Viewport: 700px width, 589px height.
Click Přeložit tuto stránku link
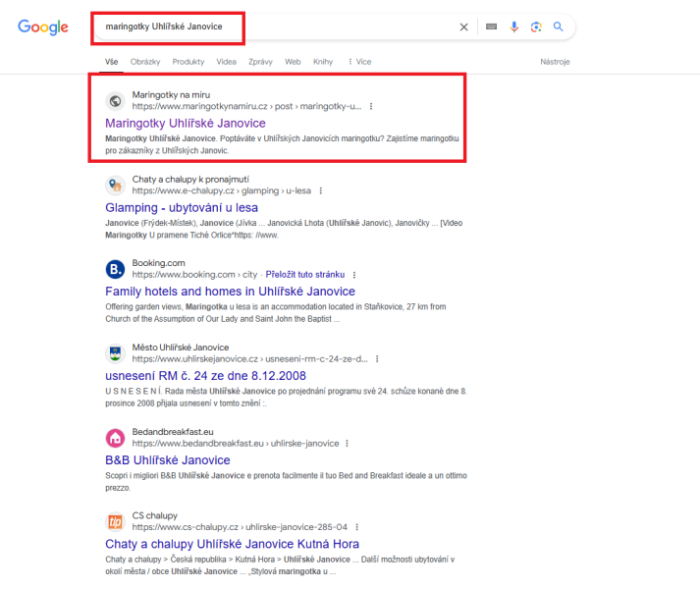(305, 274)
